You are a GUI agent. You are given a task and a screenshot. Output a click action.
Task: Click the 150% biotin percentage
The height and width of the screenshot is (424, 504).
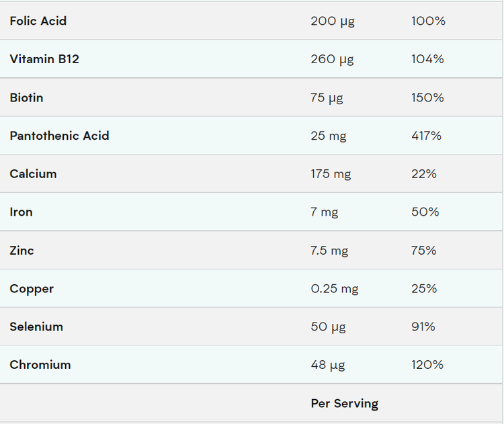point(427,97)
